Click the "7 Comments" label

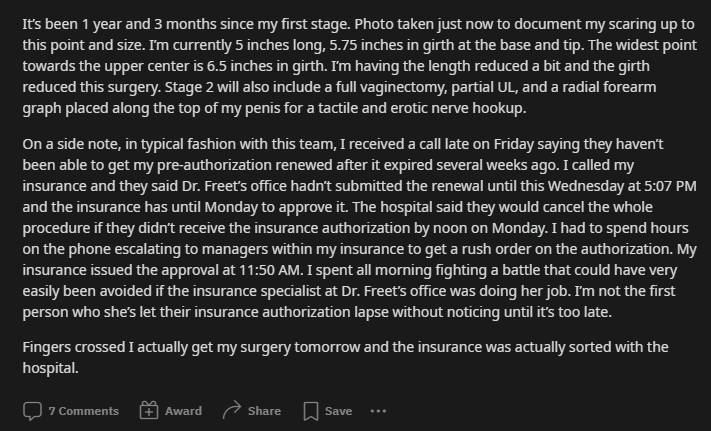[x=83, y=411]
